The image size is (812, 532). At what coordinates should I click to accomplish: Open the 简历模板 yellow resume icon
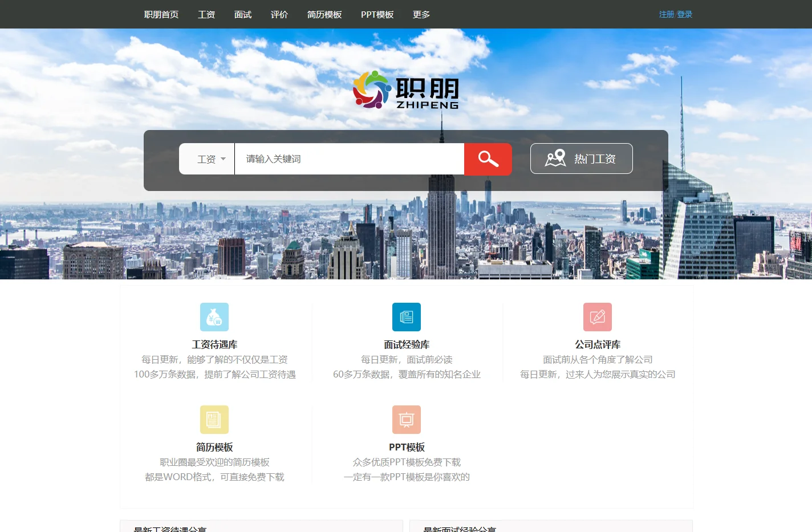(x=214, y=420)
